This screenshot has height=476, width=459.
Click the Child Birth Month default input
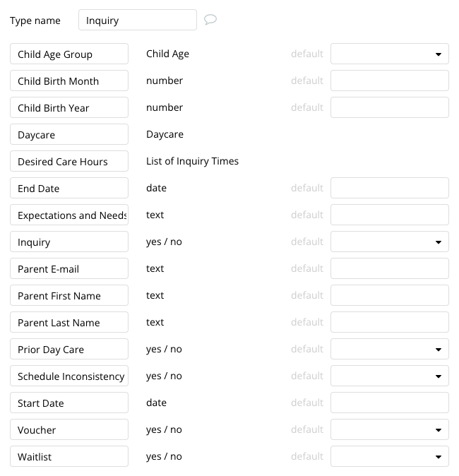pos(389,81)
